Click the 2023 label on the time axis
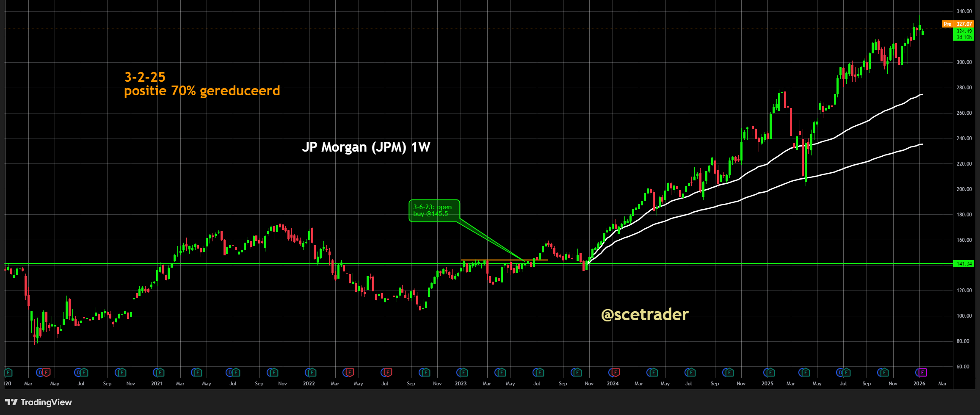Viewport: 980px width, 415px height. (x=461, y=384)
